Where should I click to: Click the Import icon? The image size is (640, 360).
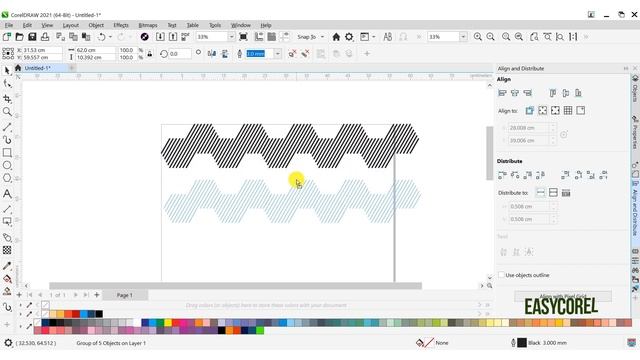(x=160, y=37)
